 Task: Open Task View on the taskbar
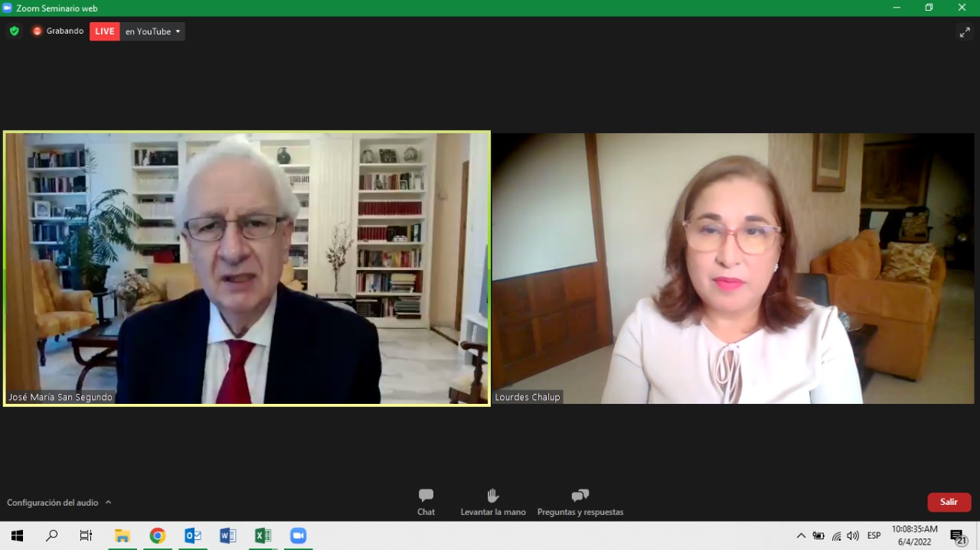coord(86,535)
